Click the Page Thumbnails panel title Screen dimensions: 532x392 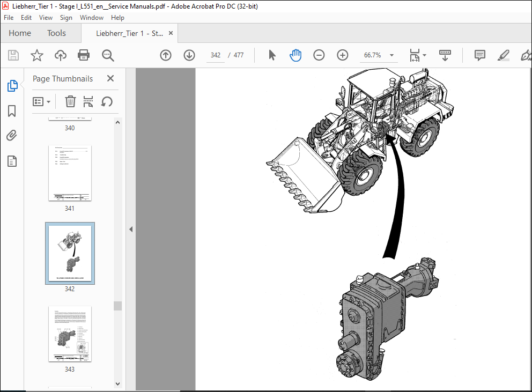point(63,79)
